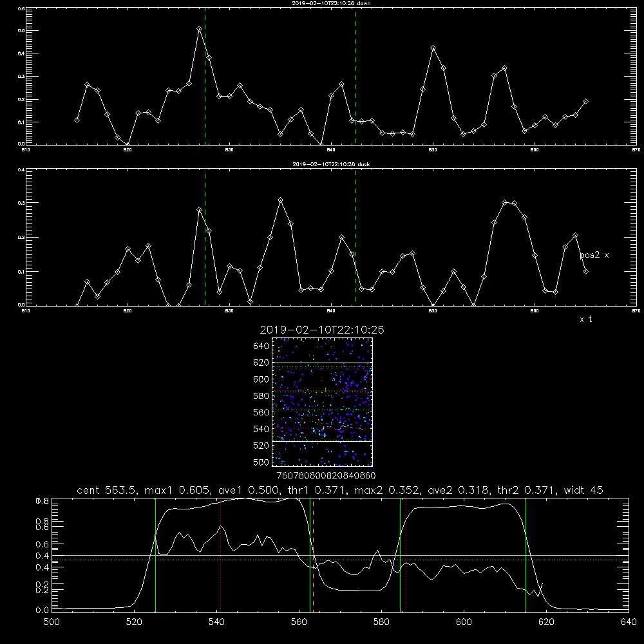Screen dimensions: 644x644
Task: Click the dawn plot title text
Action: 331,3
